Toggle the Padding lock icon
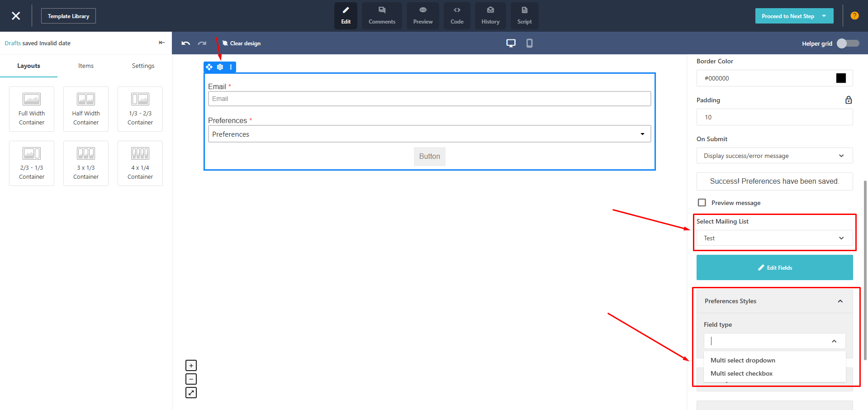This screenshot has width=868, height=410. pos(849,100)
